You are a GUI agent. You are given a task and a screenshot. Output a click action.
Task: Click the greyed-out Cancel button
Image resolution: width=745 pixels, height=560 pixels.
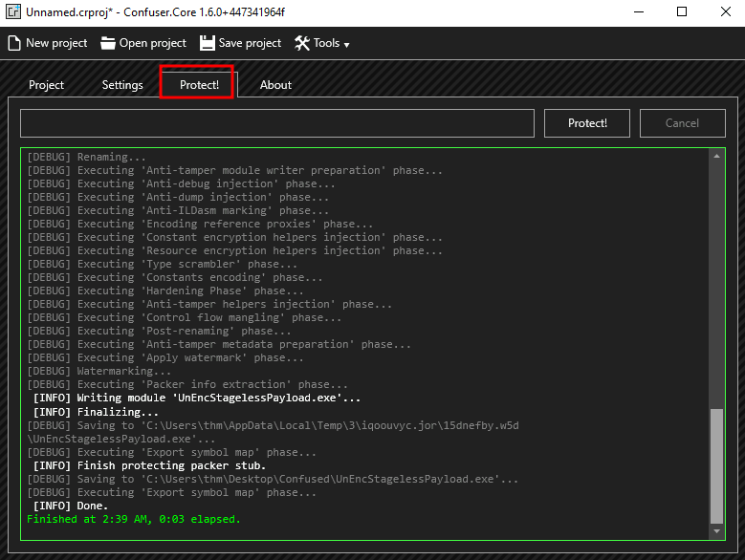pos(682,122)
